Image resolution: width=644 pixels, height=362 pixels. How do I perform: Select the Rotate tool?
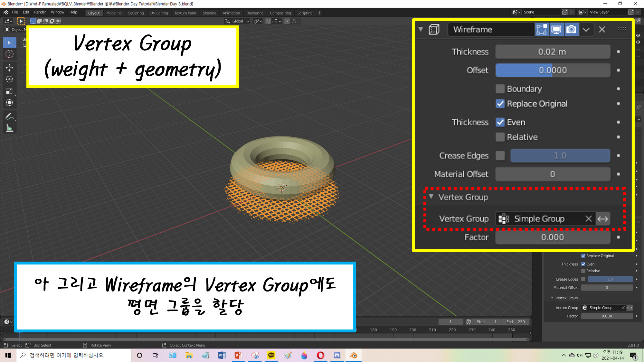click(9, 79)
